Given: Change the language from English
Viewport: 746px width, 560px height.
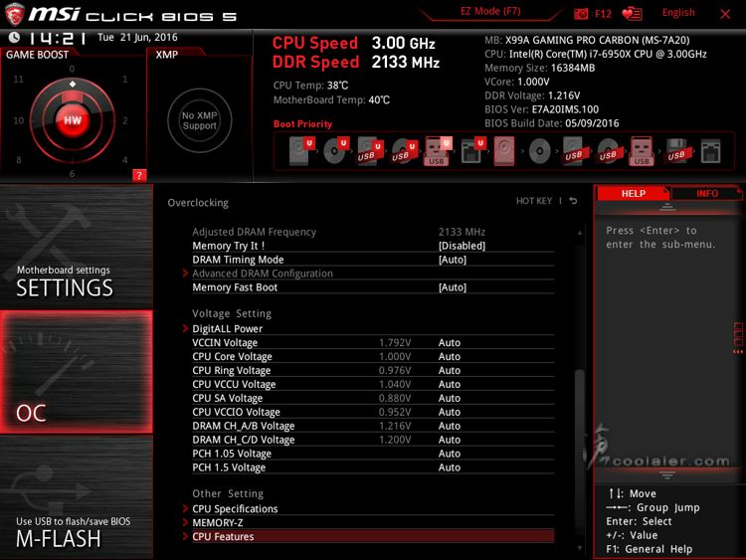Looking at the screenshot, I should (678, 13).
